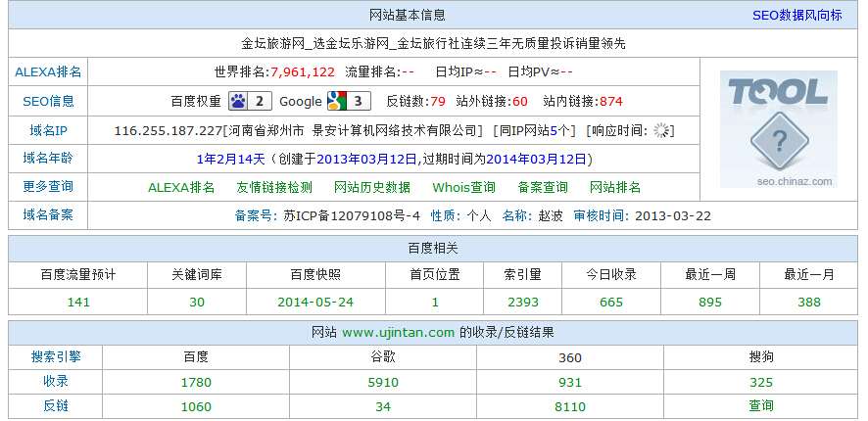
Task: Open the Baidu snapshot date 2014-05-24
Action: point(315,303)
